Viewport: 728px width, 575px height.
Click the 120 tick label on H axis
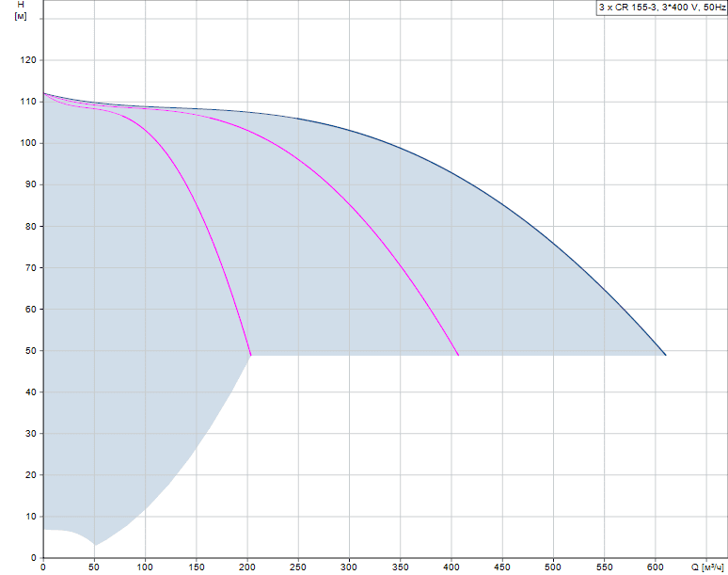click(x=27, y=60)
